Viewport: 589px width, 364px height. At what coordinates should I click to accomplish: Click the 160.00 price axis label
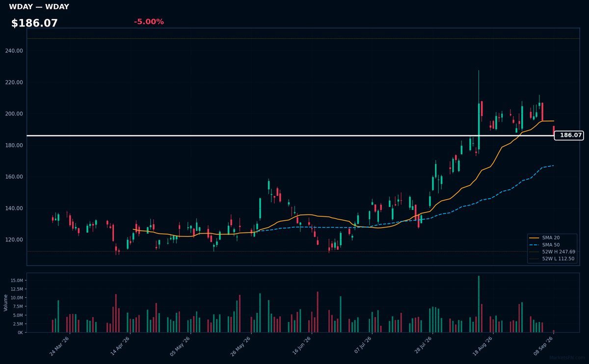pos(15,177)
